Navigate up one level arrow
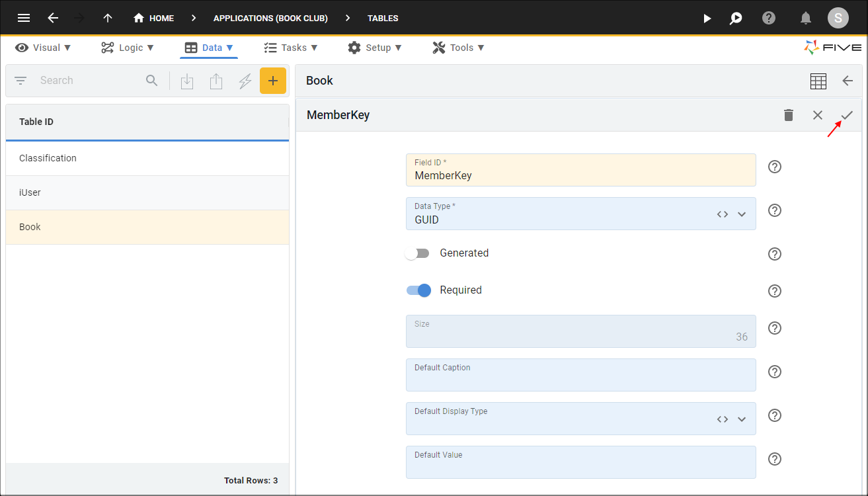Screen dimensions: 868x496 (108, 18)
